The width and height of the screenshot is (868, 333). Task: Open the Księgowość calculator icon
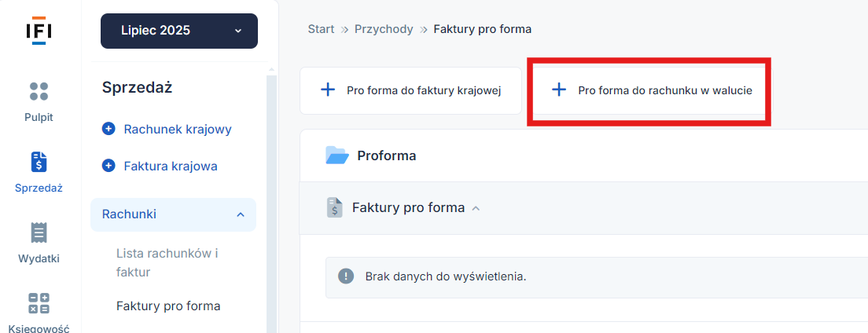click(x=39, y=303)
